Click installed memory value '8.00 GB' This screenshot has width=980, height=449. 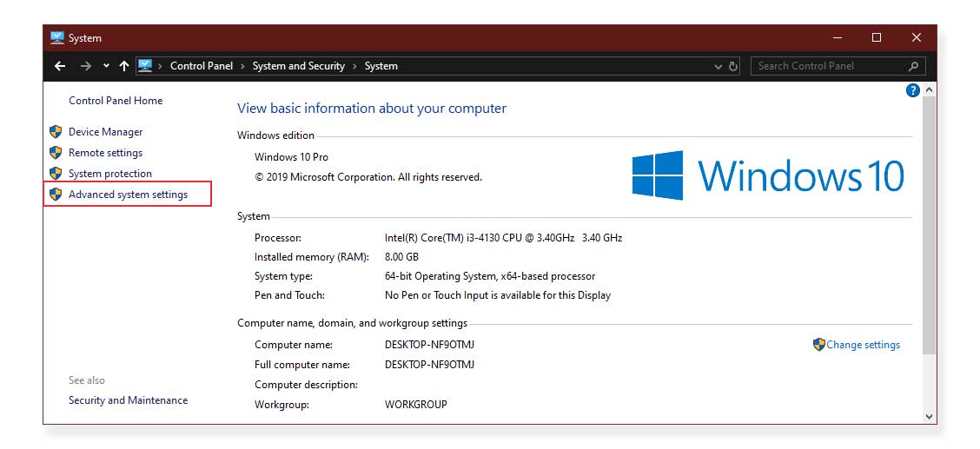pyautogui.click(x=402, y=257)
